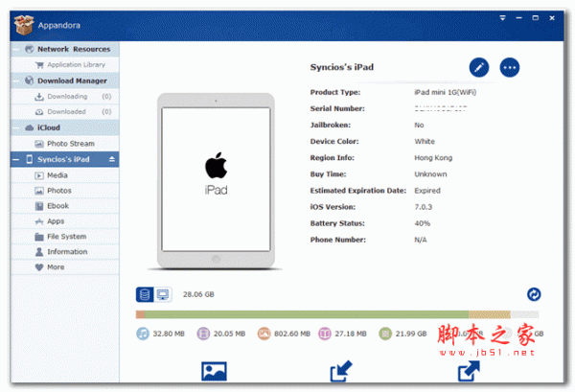
Task: Select Photos in device sidebar
Action: click(x=64, y=191)
